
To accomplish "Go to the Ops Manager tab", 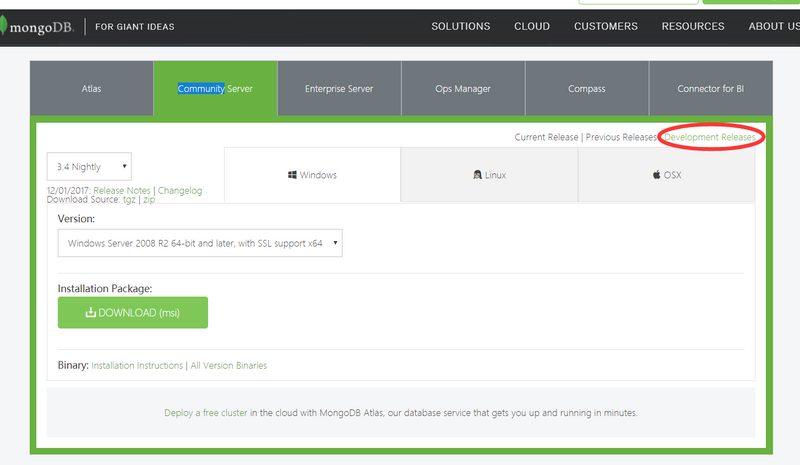I will pos(463,88).
